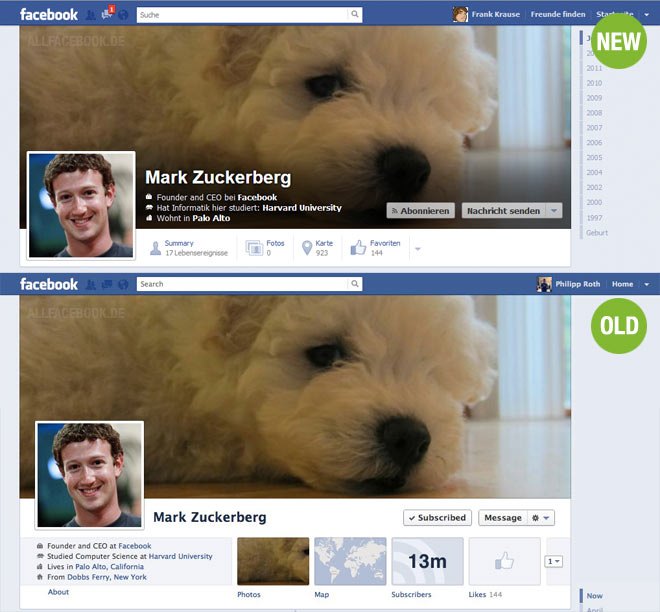The width and height of the screenshot is (660, 612).
Task: Click Dobbs Ferry, New York link
Action: [107, 577]
